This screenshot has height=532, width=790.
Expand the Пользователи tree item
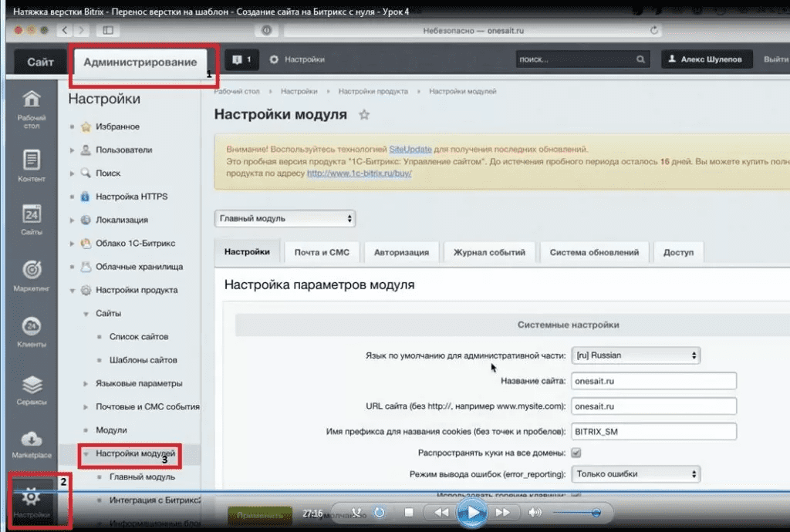[72, 150]
